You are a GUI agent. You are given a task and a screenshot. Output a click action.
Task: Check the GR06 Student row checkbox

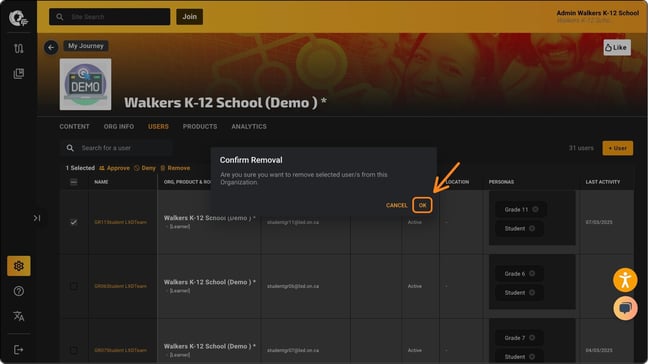pos(74,286)
